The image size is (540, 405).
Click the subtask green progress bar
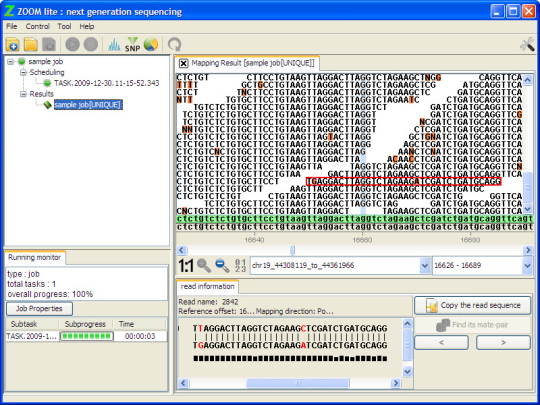[x=86, y=336]
